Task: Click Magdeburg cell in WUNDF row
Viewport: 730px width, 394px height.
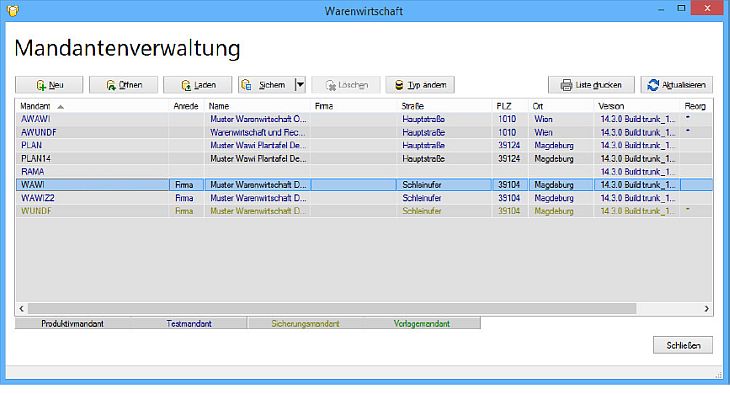Action: click(x=554, y=211)
